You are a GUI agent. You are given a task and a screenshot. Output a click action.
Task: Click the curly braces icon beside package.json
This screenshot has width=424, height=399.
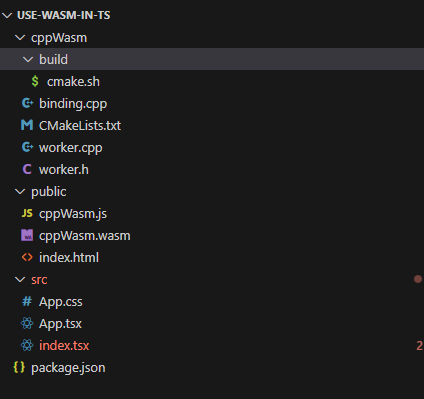[x=19, y=367]
